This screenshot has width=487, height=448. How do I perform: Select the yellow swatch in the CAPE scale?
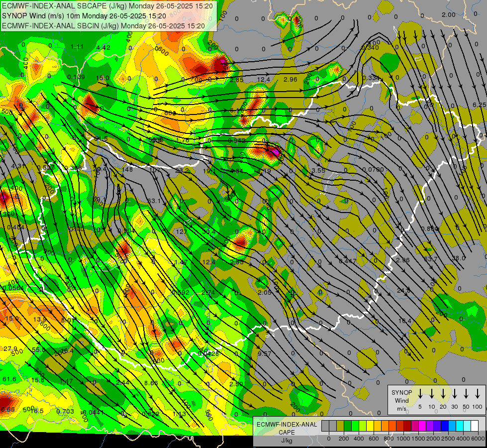click(370, 426)
